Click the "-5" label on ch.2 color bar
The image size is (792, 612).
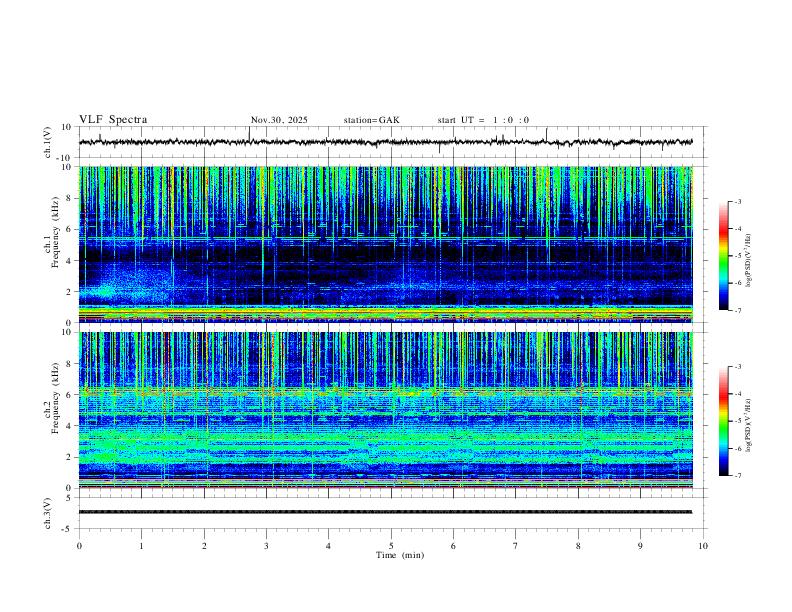(738, 421)
